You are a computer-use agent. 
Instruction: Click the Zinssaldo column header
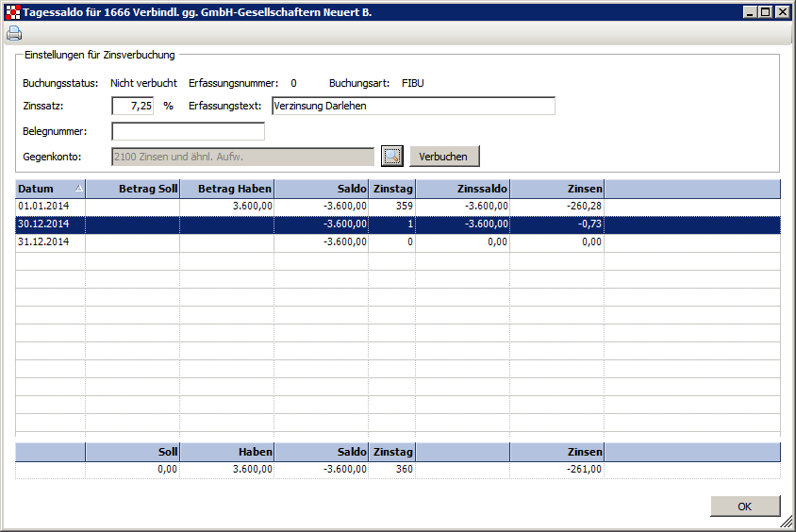point(462,189)
